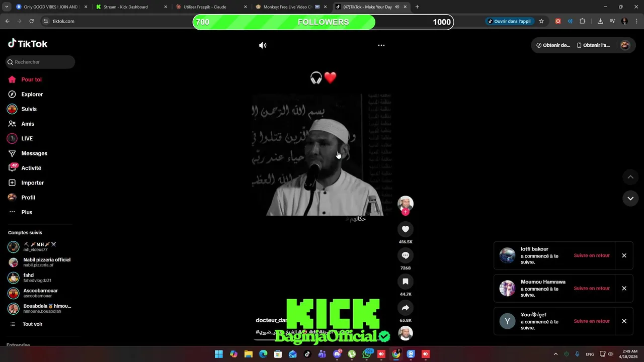Expand followed accounts with Tout voir
Screen dimensions: 644x362
tap(32, 324)
